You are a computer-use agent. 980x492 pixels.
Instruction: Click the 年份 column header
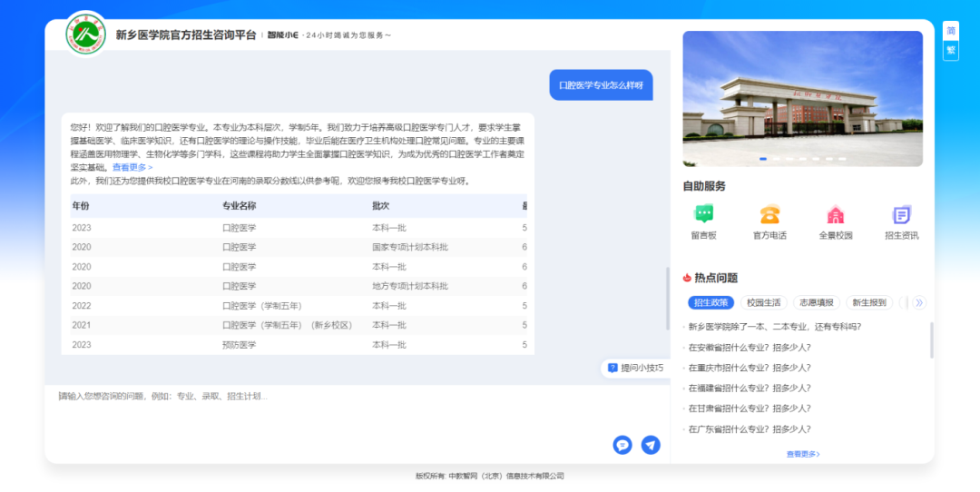[81, 206]
